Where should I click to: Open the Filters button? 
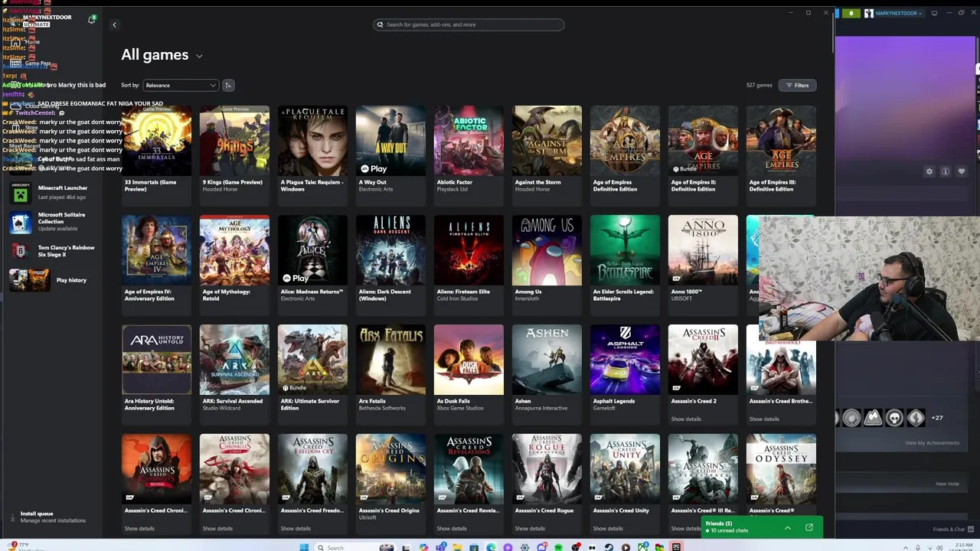coord(798,85)
